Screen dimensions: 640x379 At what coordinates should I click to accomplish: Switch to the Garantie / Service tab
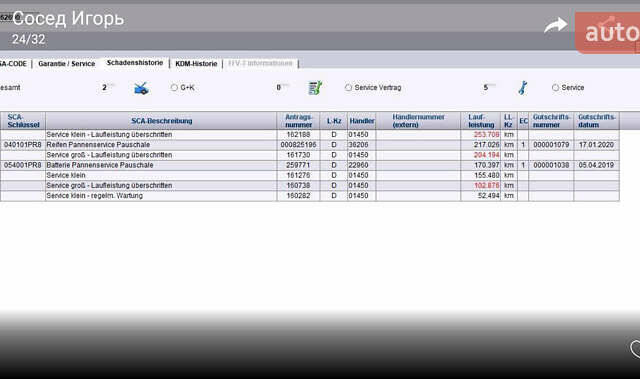tap(67, 64)
